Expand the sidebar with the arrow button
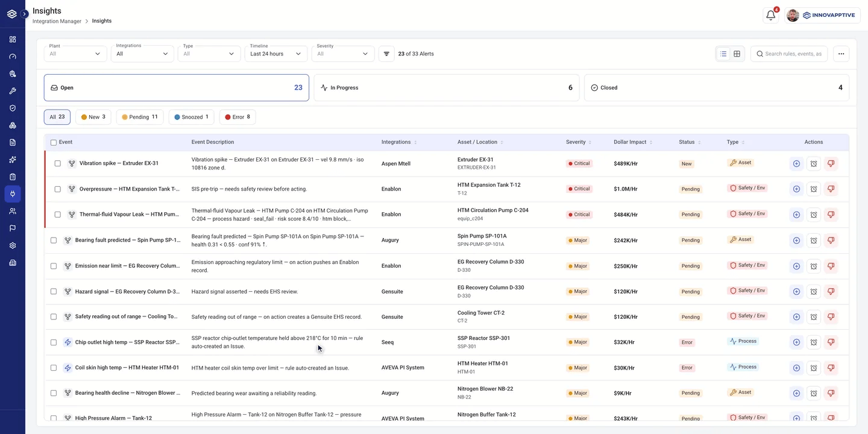 click(25, 14)
